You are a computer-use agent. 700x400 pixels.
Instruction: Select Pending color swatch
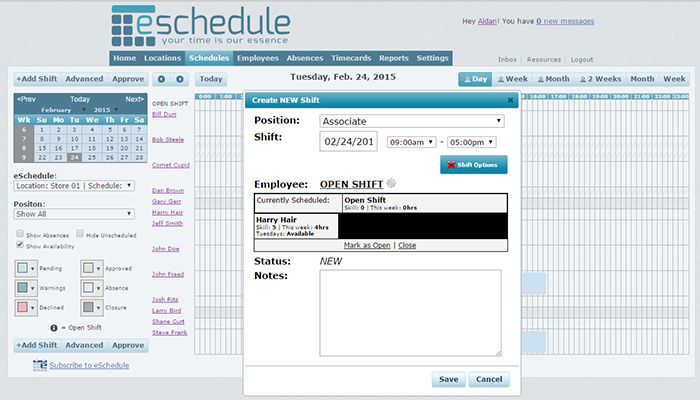click(22, 268)
